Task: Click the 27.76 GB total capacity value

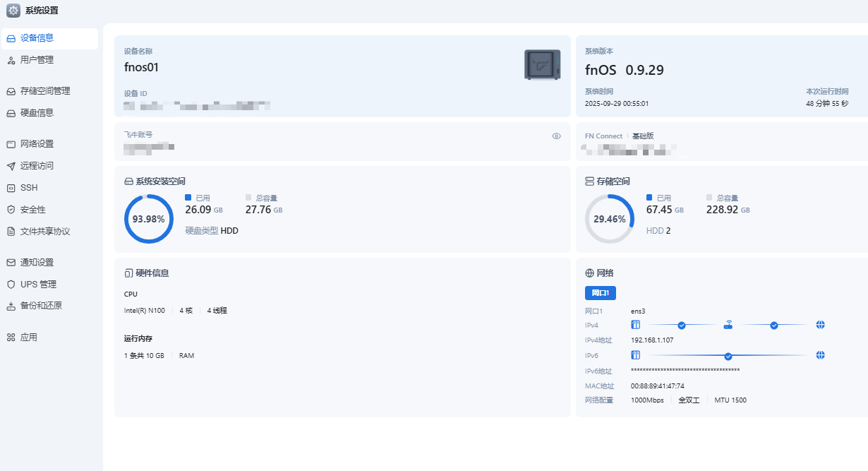Action: (264, 210)
